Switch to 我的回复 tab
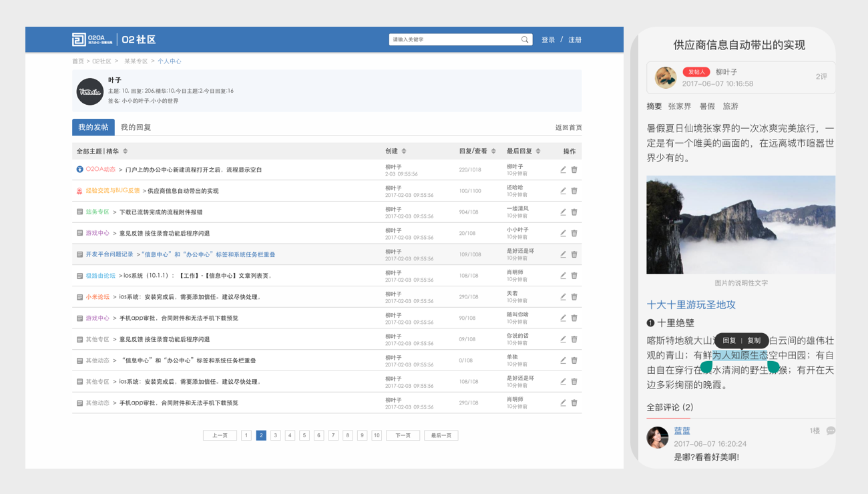The width and height of the screenshot is (868, 494). [x=136, y=128]
